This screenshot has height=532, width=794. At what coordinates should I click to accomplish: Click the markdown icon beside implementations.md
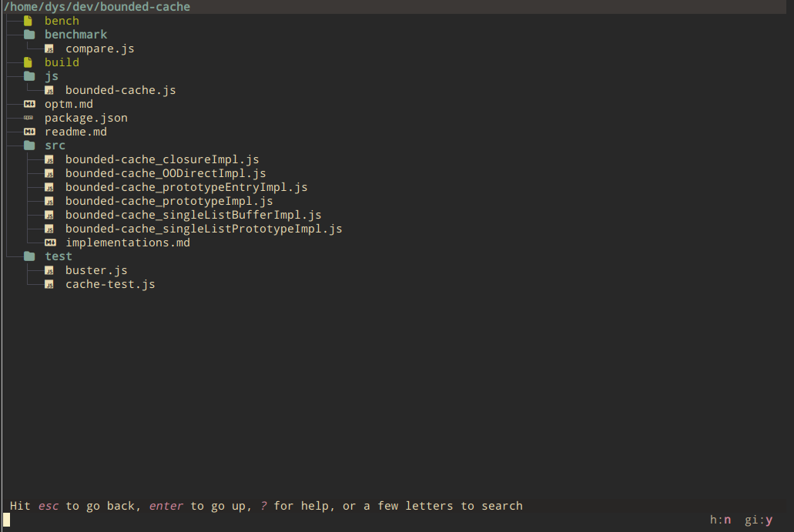coord(49,242)
